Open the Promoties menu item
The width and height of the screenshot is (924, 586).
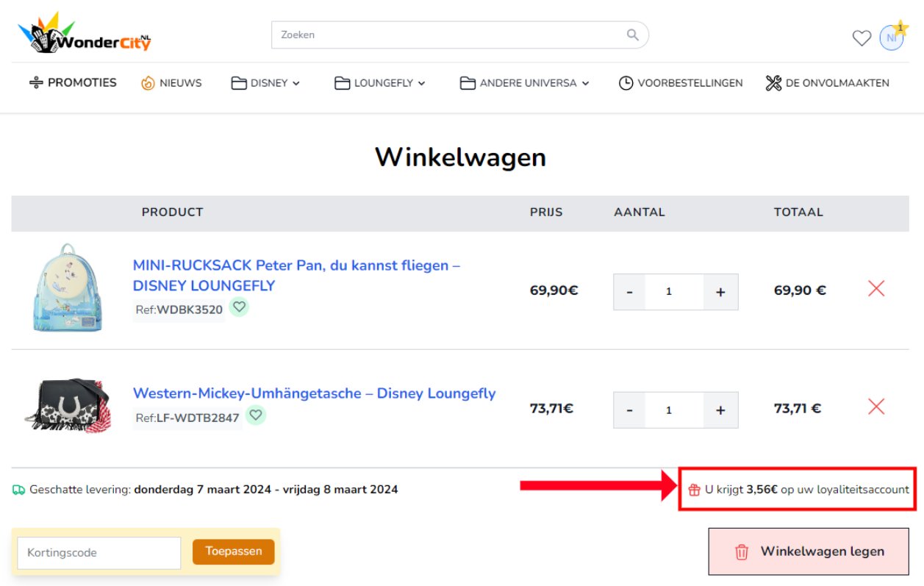(73, 83)
